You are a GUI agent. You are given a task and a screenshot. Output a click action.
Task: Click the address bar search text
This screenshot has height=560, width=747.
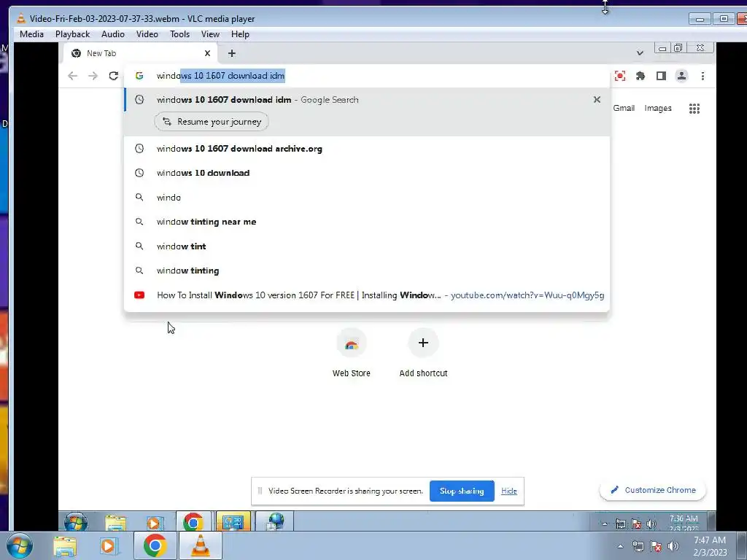[220, 76]
